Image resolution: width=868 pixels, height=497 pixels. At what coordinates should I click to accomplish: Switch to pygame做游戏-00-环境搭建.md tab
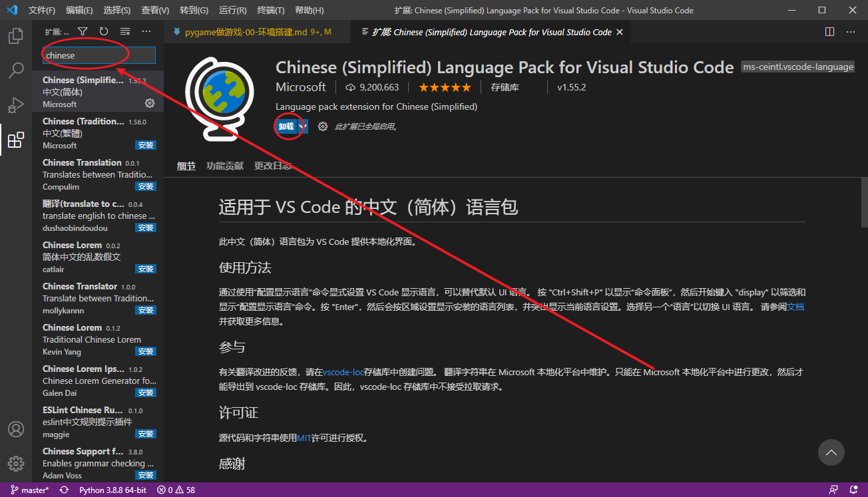point(257,32)
